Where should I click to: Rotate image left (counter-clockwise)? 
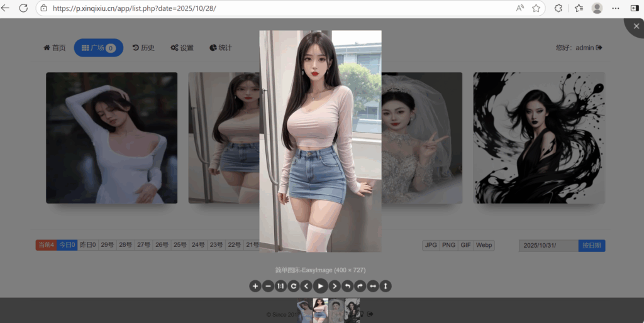tap(348, 286)
